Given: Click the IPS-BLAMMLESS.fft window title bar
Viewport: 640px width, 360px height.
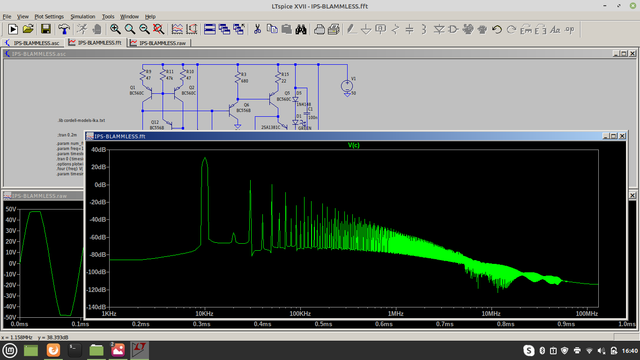Looking at the screenshot, I should pos(343,136).
